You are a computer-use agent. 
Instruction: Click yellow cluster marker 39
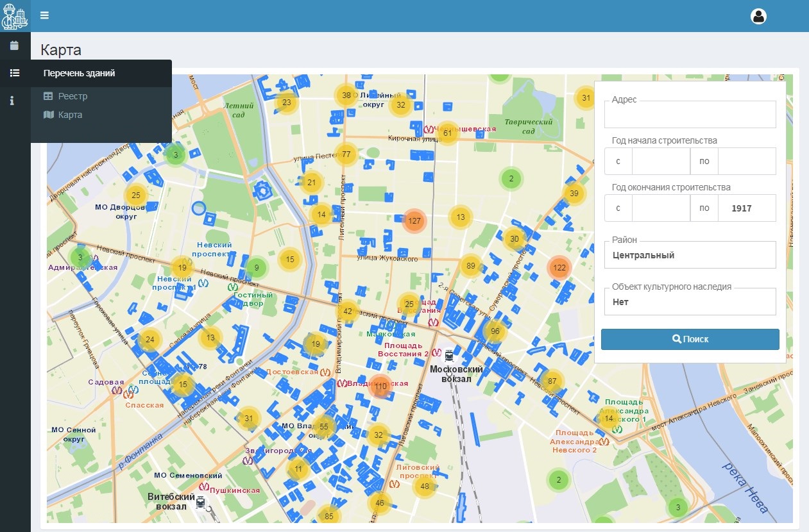574,193
